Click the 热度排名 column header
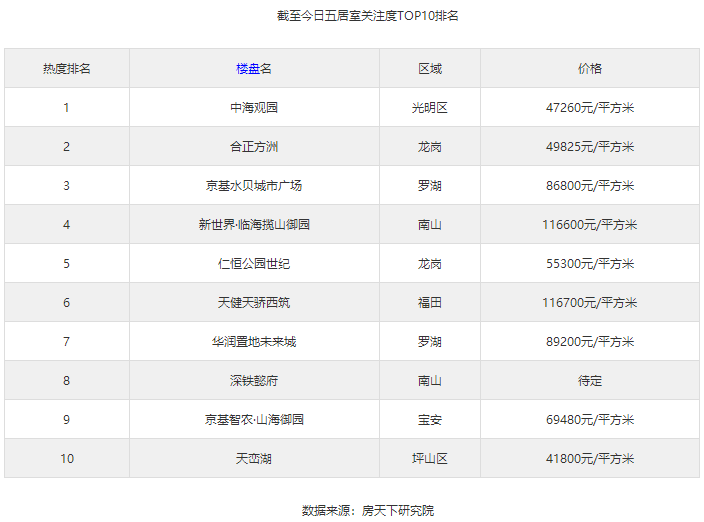The image size is (704, 522). 67,68
